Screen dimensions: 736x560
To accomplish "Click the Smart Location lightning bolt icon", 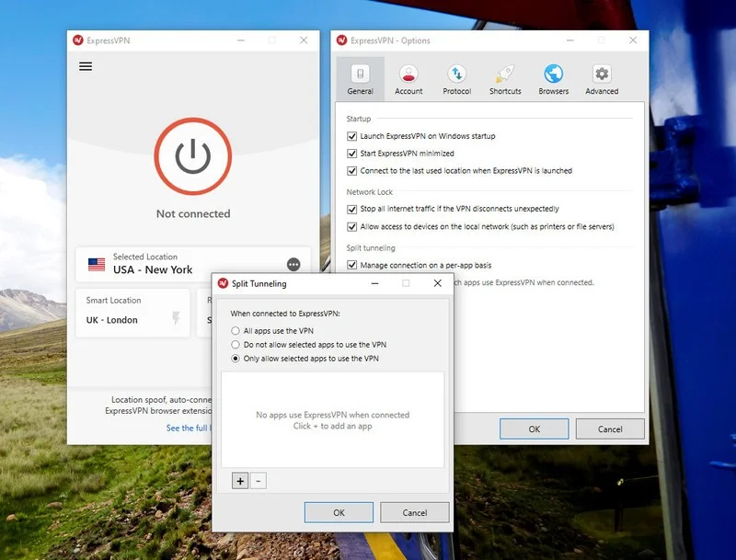I will point(176,318).
